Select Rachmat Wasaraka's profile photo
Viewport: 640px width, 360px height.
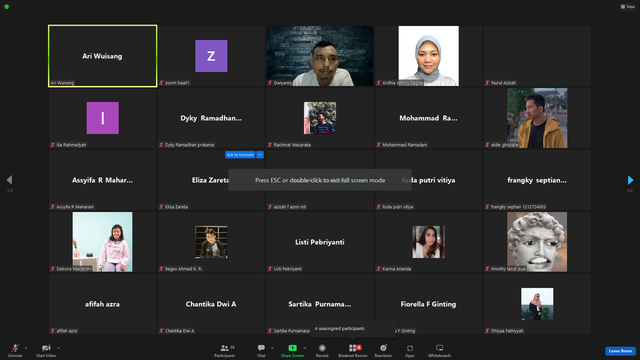tap(320, 118)
